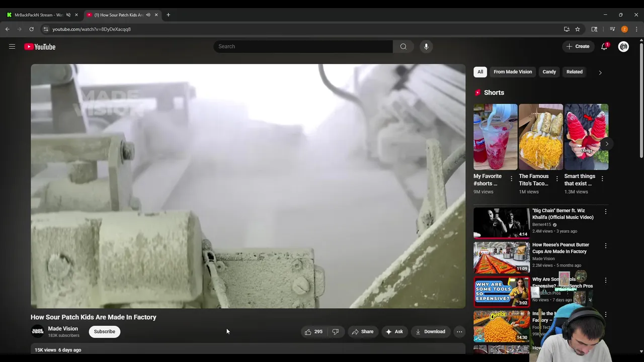Open 'Big Chain' Berner music video thumbnail

[502, 223]
